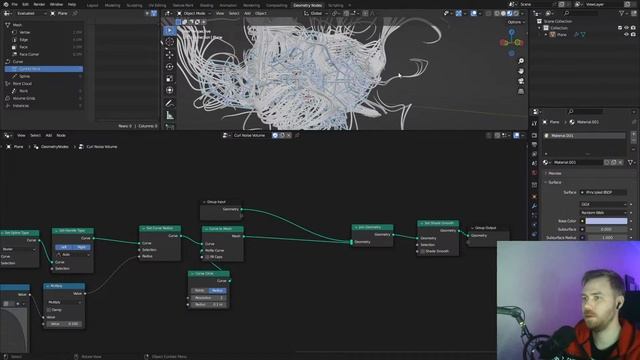
Task: Toggle camera view with the camera icon
Action: click(521, 81)
